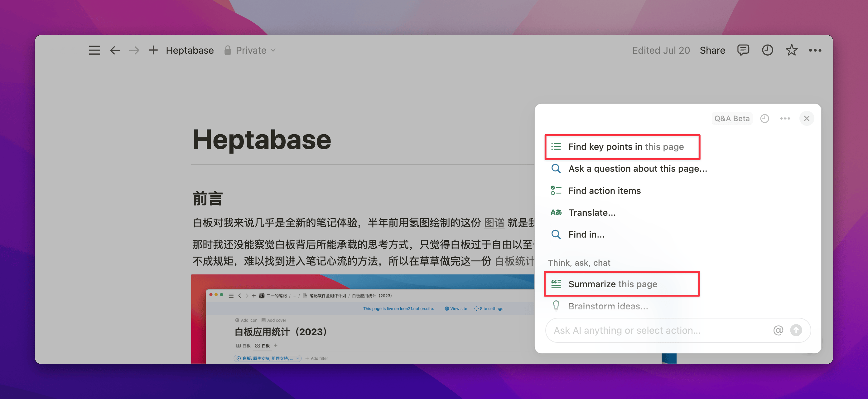Open the Find in submenu
Viewport: 868px width, 399px height.
(x=586, y=234)
